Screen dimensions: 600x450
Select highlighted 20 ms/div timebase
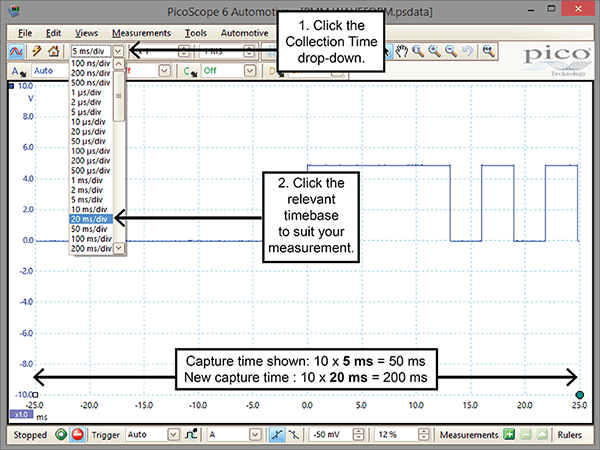(x=91, y=219)
